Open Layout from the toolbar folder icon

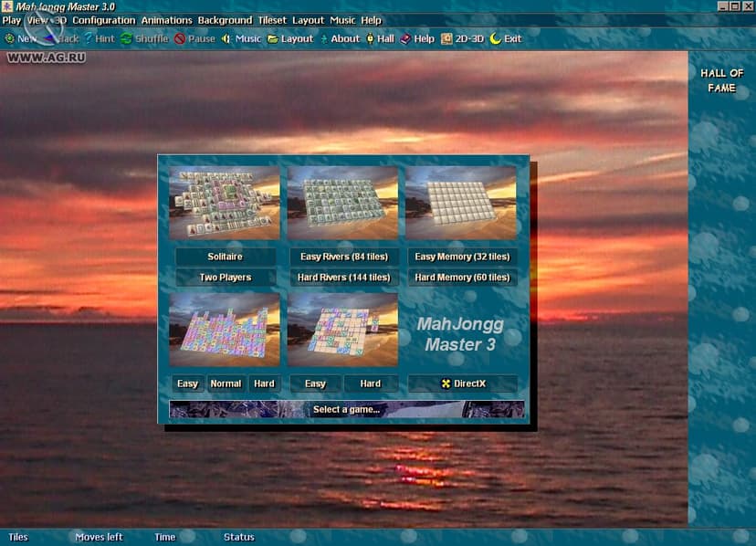(290, 38)
